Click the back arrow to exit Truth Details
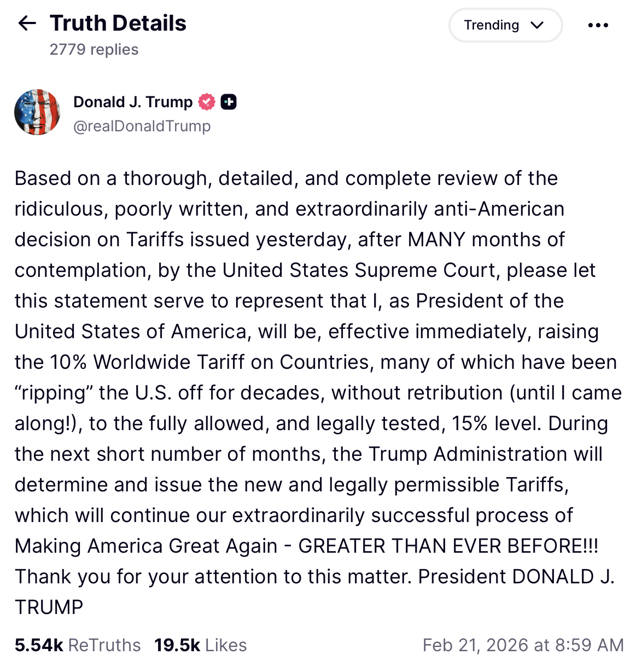This screenshot has width=642, height=672. pos(27,23)
